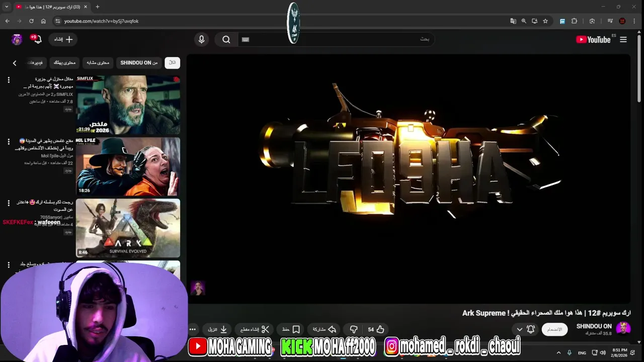Click the browser back arrow
The image size is (644, 362).
click(x=7, y=21)
